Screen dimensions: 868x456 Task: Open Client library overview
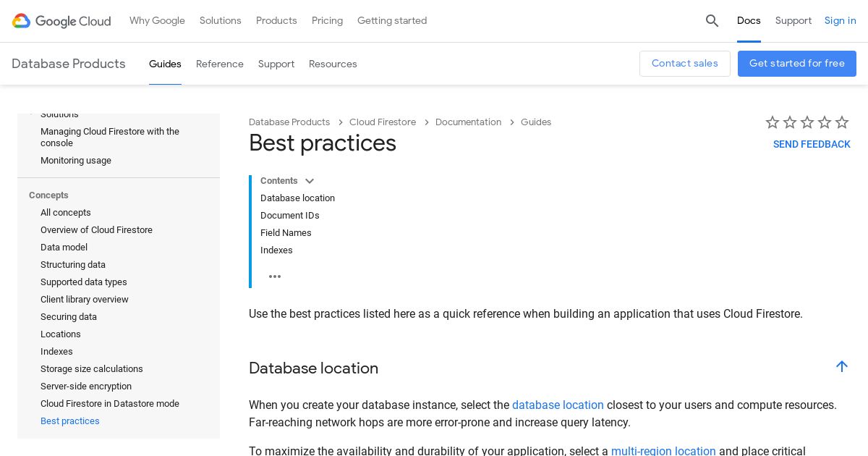(85, 300)
